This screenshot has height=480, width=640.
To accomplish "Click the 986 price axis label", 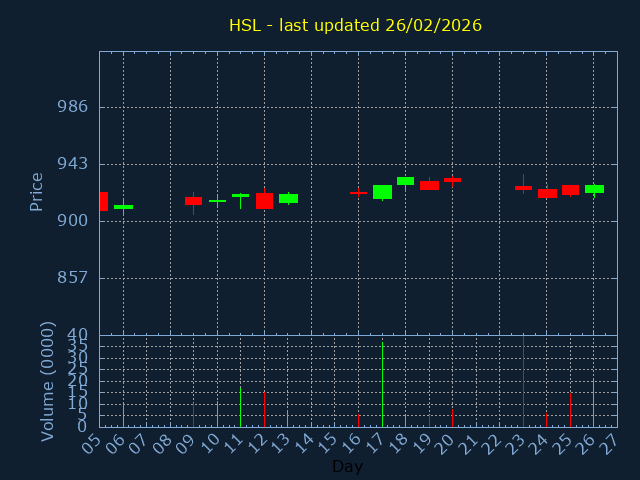I will (x=72, y=107).
